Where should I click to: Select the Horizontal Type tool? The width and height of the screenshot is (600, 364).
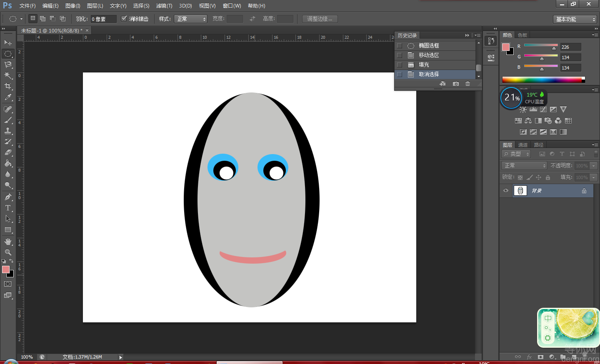[8, 208]
